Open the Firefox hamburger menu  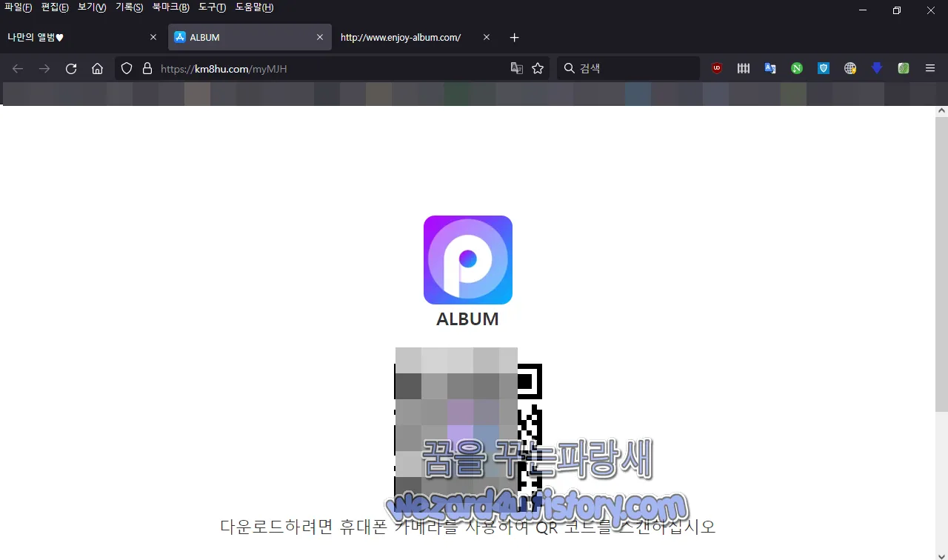click(930, 68)
